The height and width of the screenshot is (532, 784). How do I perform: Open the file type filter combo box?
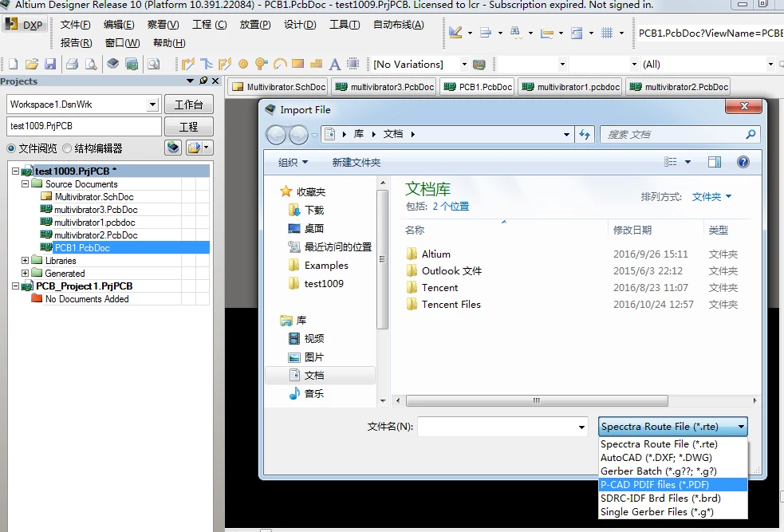click(x=673, y=427)
